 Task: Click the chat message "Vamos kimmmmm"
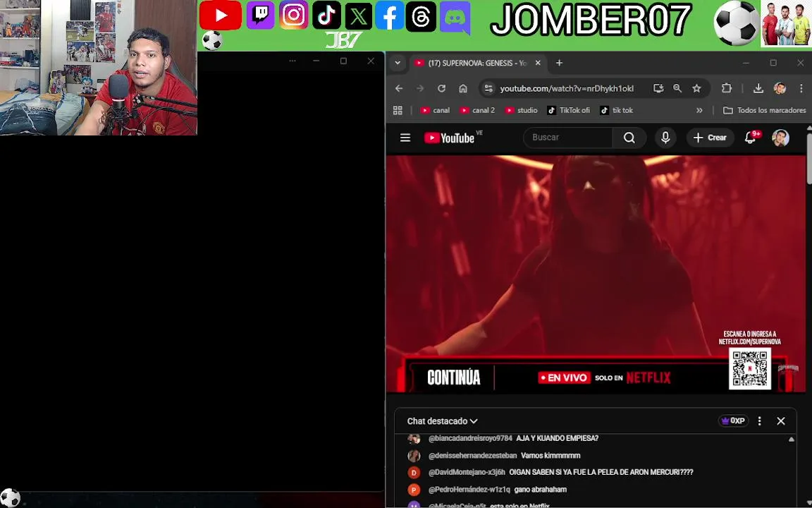(550, 456)
